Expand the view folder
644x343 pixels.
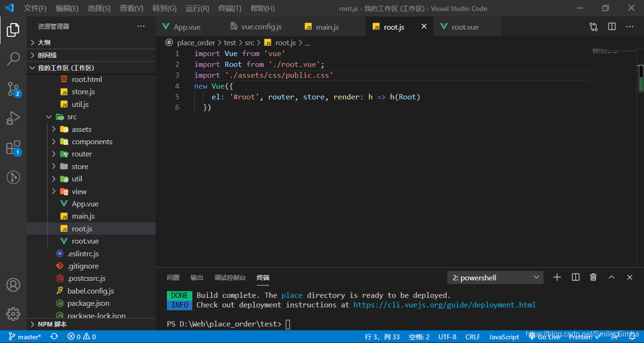[x=91, y=192]
